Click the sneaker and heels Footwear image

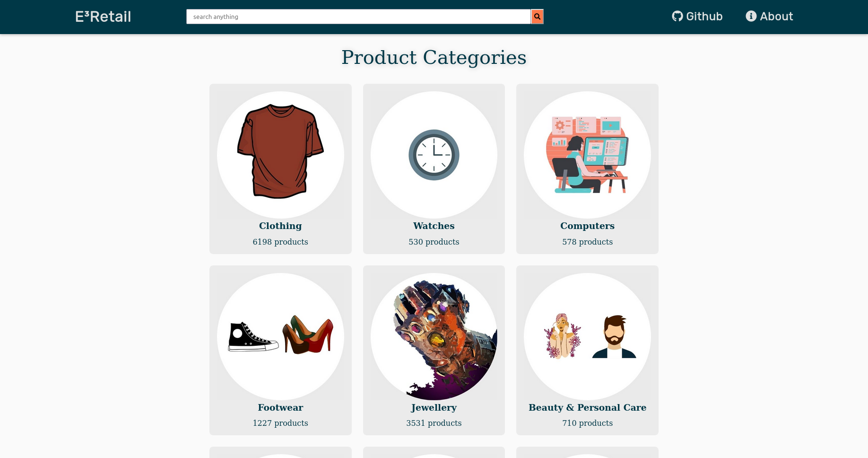pos(280,336)
